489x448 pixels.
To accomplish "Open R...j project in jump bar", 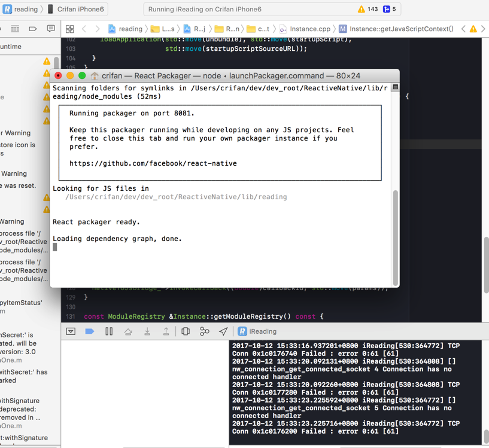I will pyautogui.click(x=195, y=29).
